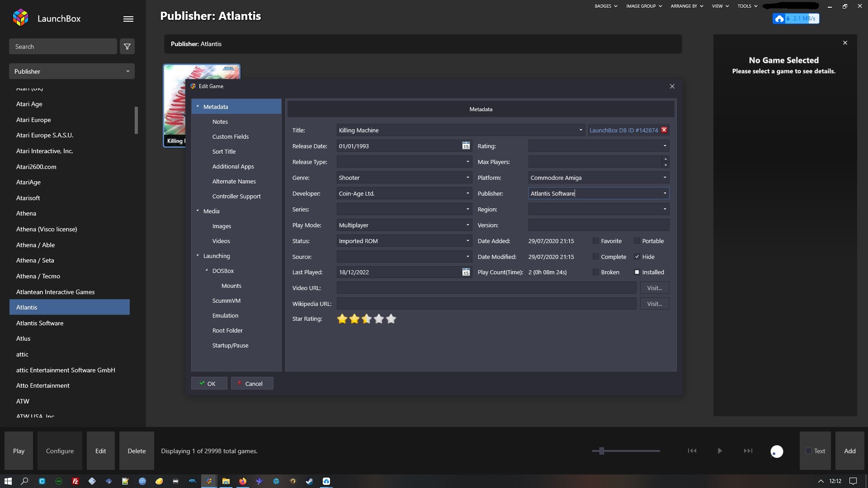The height and width of the screenshot is (488, 868).
Task: Toggle the Text checkbox in the bottom bar
Action: pyautogui.click(x=809, y=451)
